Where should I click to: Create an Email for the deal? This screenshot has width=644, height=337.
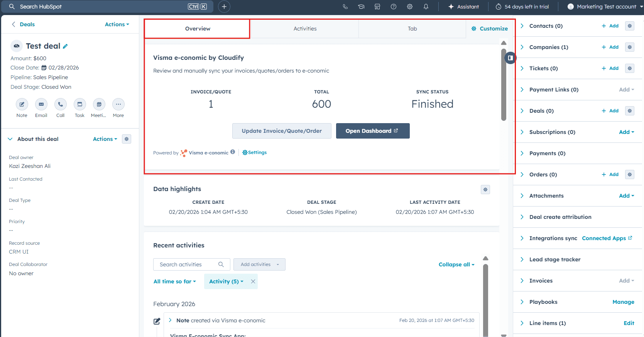(41, 104)
